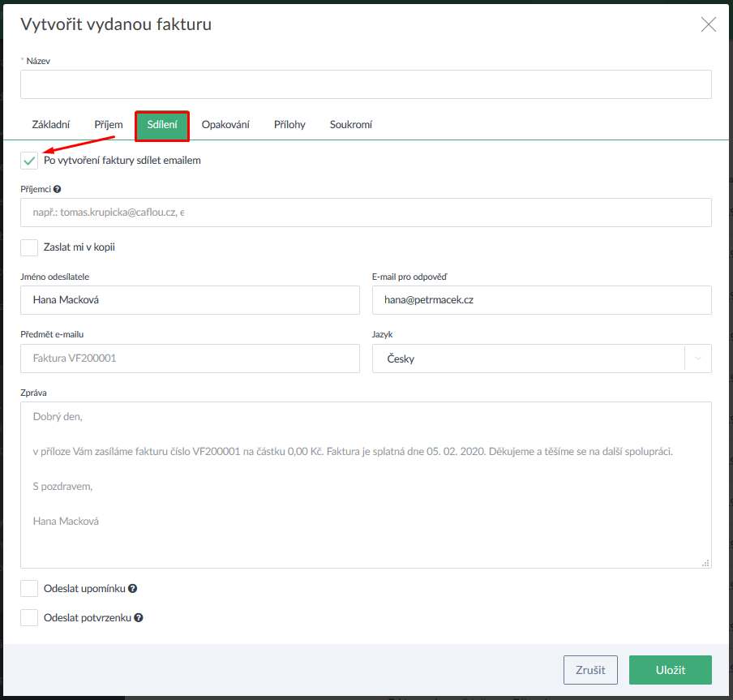Click the chevron arrow in Jazyk field

698,359
